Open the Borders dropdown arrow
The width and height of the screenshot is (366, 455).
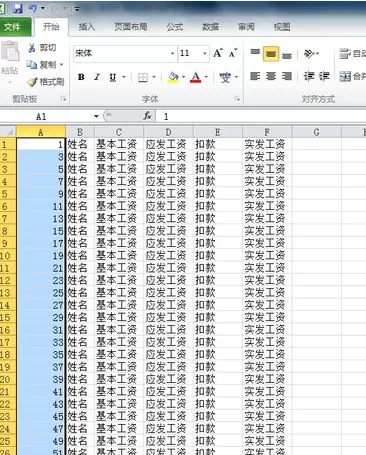pyautogui.click(x=154, y=77)
